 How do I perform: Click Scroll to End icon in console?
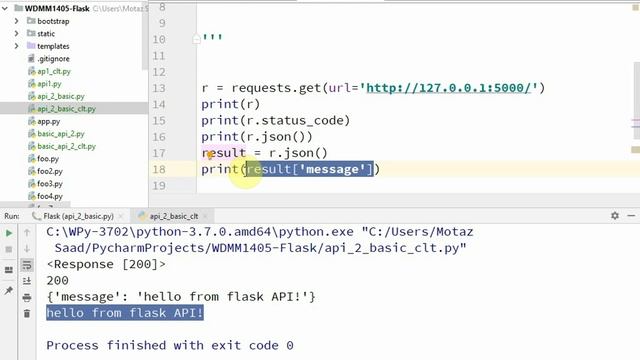pyautogui.click(x=27, y=281)
